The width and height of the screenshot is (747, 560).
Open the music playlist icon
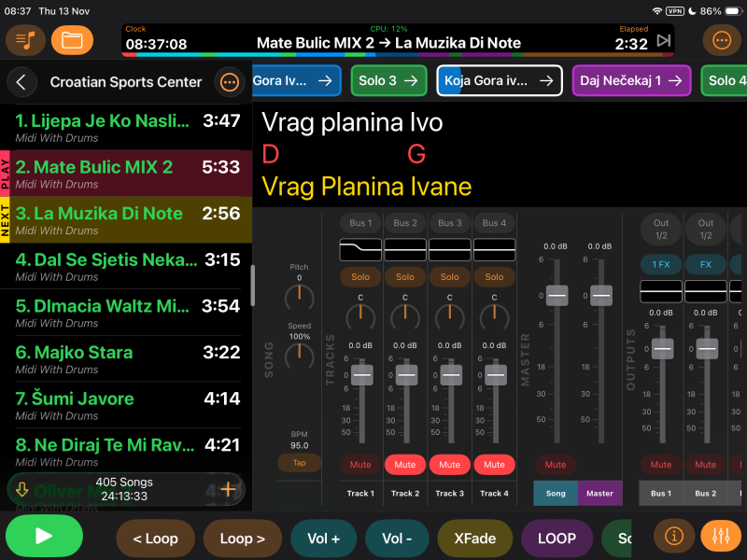[25, 40]
